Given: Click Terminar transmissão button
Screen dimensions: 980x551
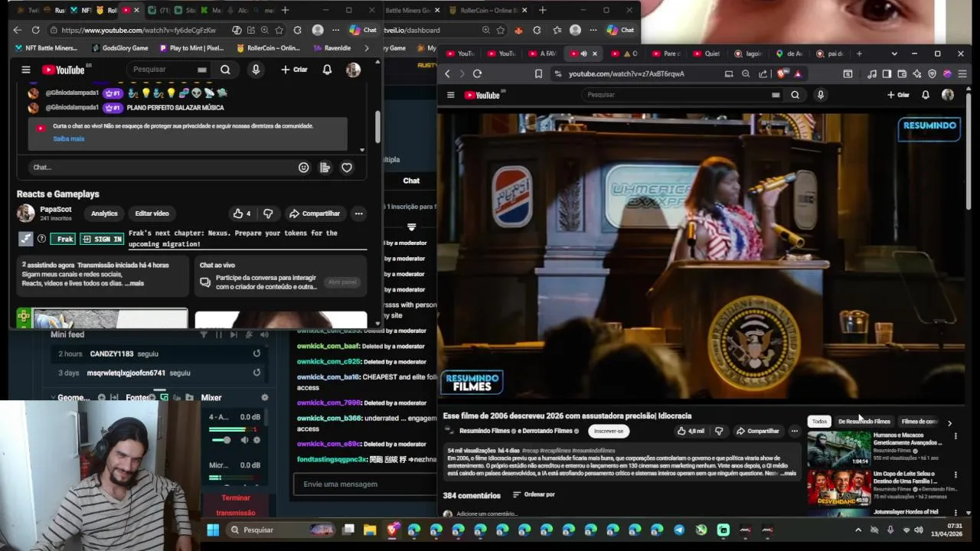Looking at the screenshot, I should point(236,505).
